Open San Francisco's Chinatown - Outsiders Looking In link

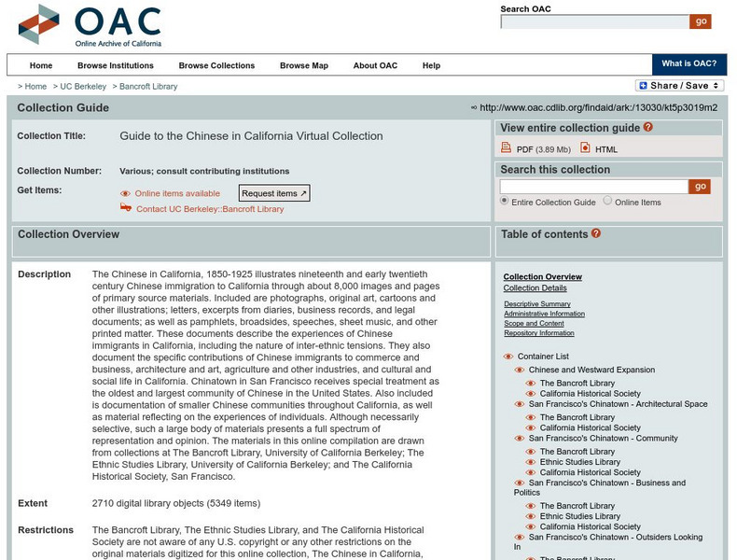pos(608,541)
